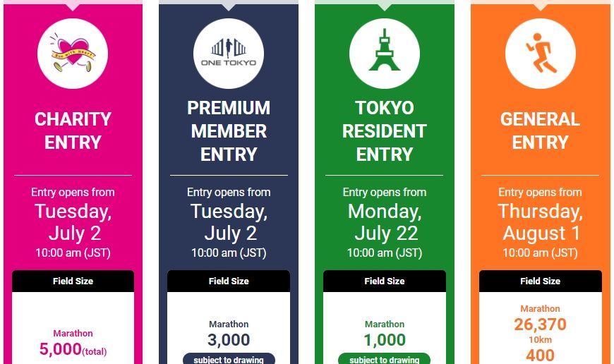Select the PREMIUM MEMBER ENTRY heading
The height and width of the screenshot is (364, 614).
(229, 131)
